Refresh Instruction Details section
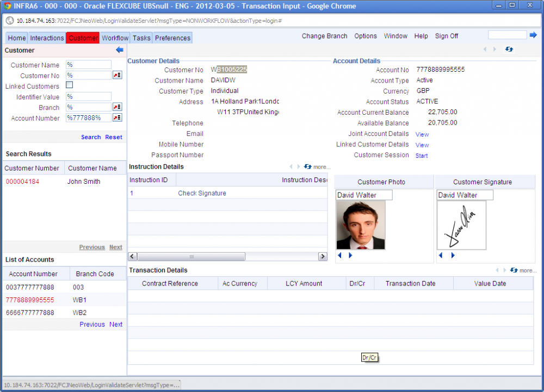Screen dimensions: 544x392 click(x=308, y=167)
